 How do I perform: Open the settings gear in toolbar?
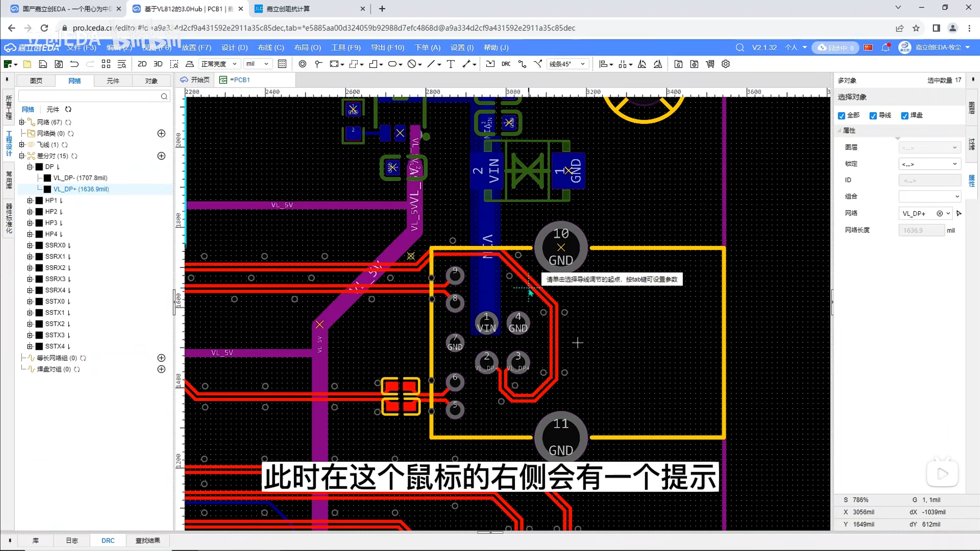tap(725, 64)
